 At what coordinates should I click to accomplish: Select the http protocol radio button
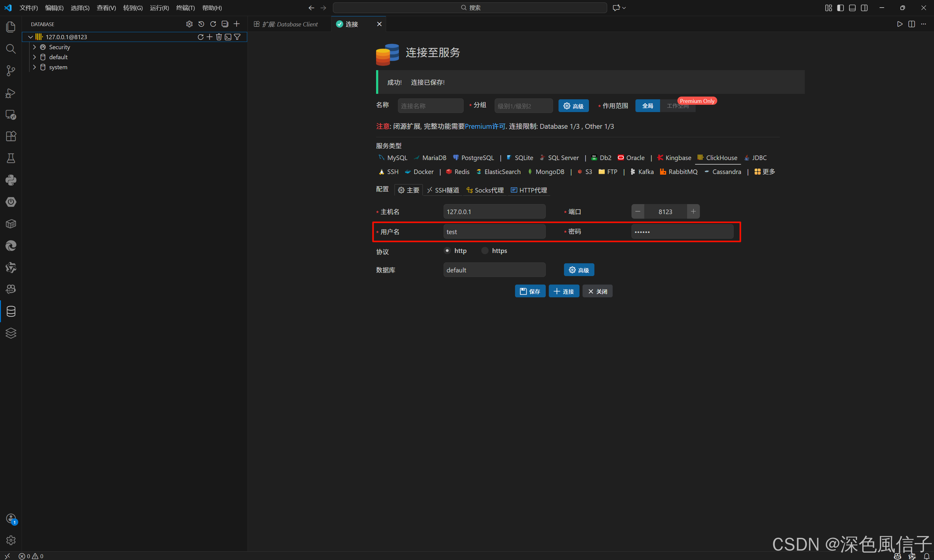tap(447, 251)
